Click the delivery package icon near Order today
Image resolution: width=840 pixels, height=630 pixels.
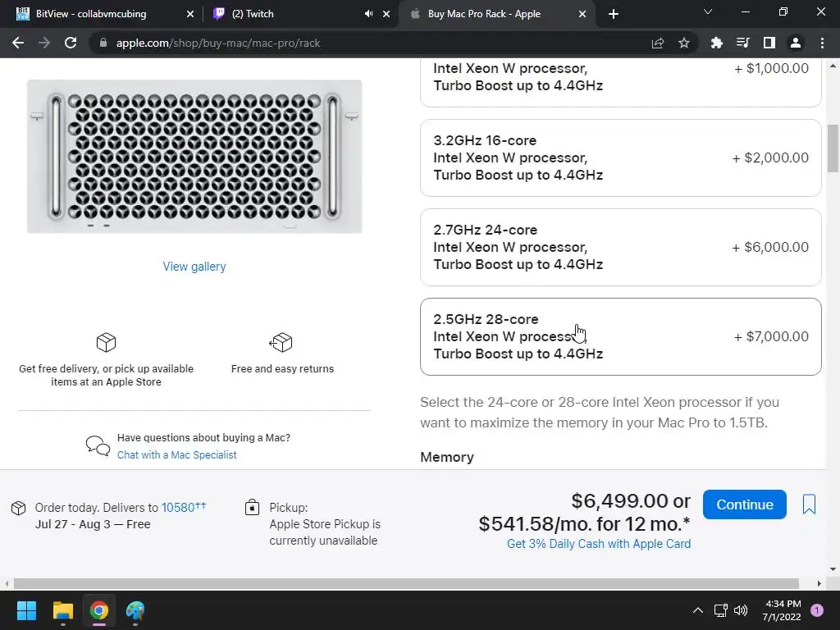pyautogui.click(x=19, y=507)
